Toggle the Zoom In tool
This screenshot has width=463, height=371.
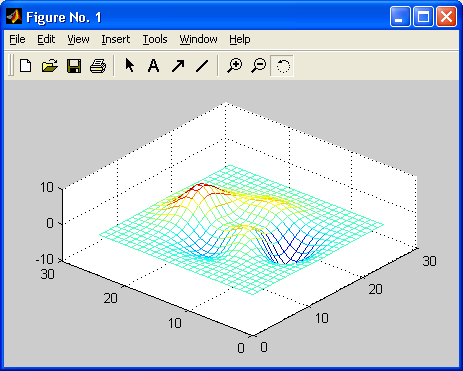235,66
